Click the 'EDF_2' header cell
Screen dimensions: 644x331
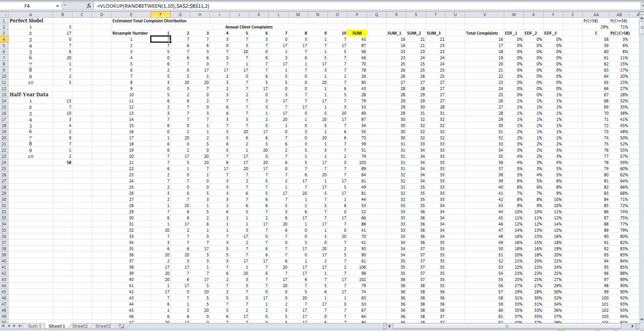(x=533, y=33)
